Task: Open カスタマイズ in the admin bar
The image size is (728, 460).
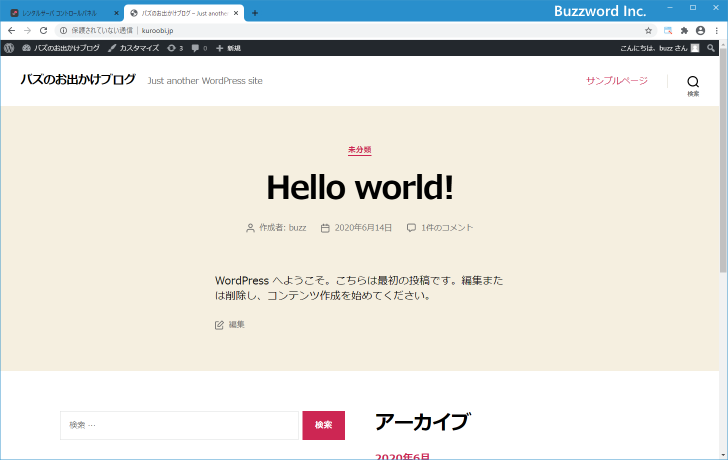Action: tap(134, 48)
